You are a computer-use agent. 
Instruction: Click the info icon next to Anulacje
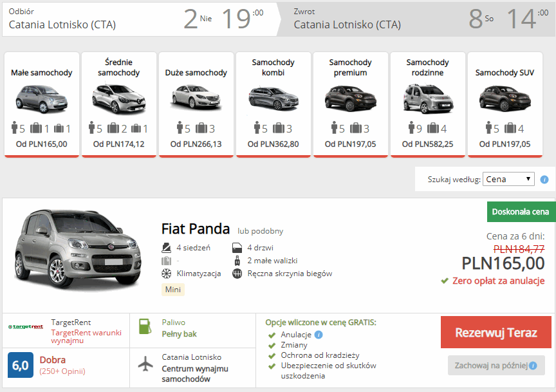319,335
